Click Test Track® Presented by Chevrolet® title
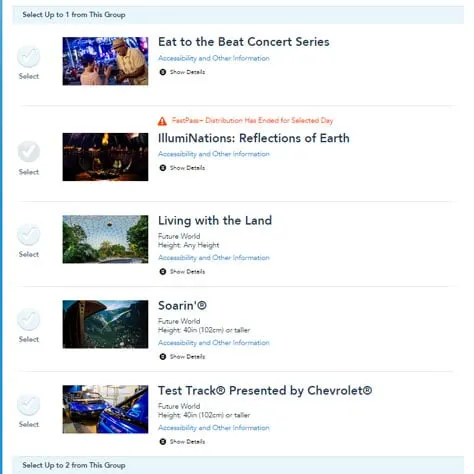The width and height of the screenshot is (474, 474). pos(265,390)
